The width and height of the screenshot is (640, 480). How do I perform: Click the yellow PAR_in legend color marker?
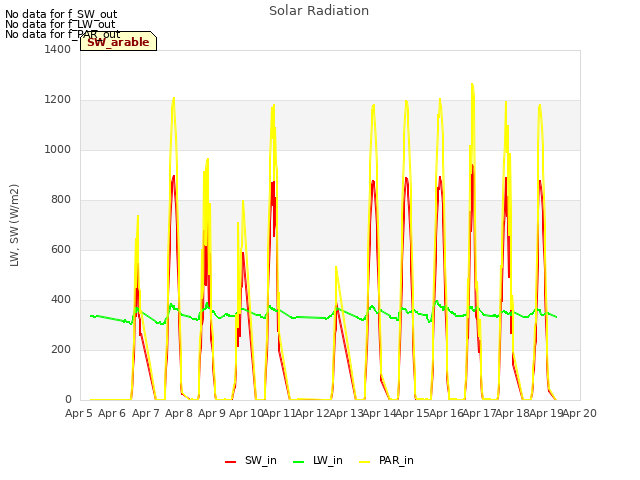tap(364, 462)
